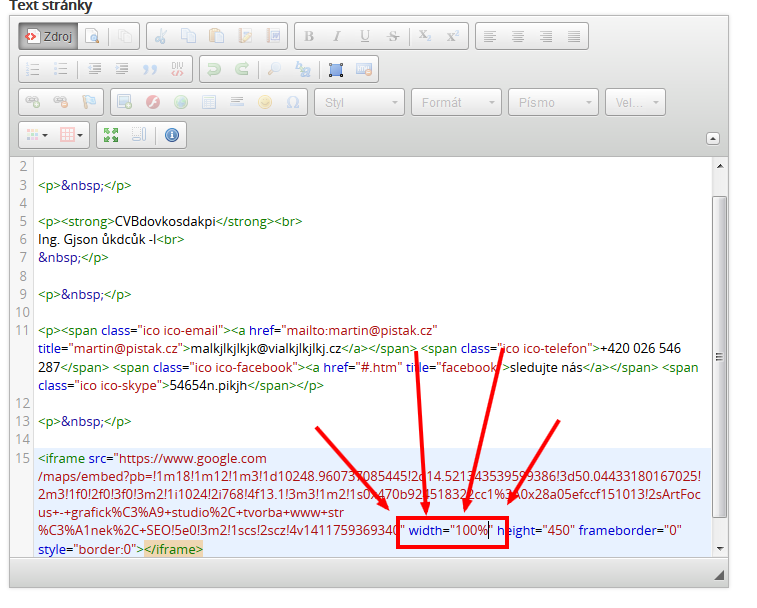Insert a bulleted list
The image size is (757, 608).
(61, 69)
